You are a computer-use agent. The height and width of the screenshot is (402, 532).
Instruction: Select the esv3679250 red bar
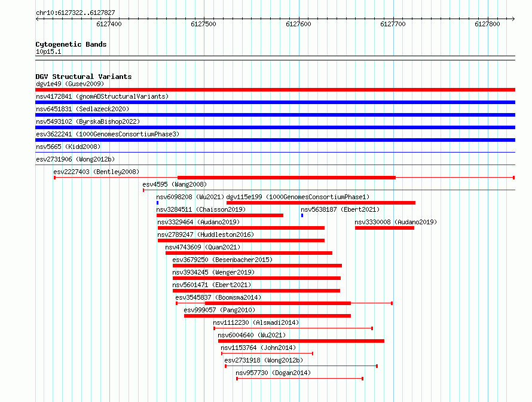(x=257, y=266)
